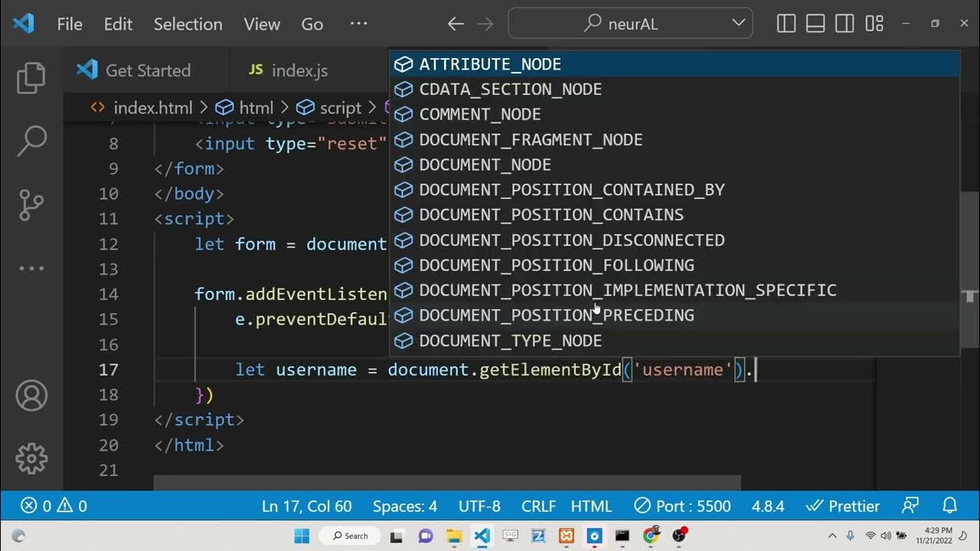Open the Selection menu
The width and height of the screenshot is (980, 551).
(x=188, y=24)
